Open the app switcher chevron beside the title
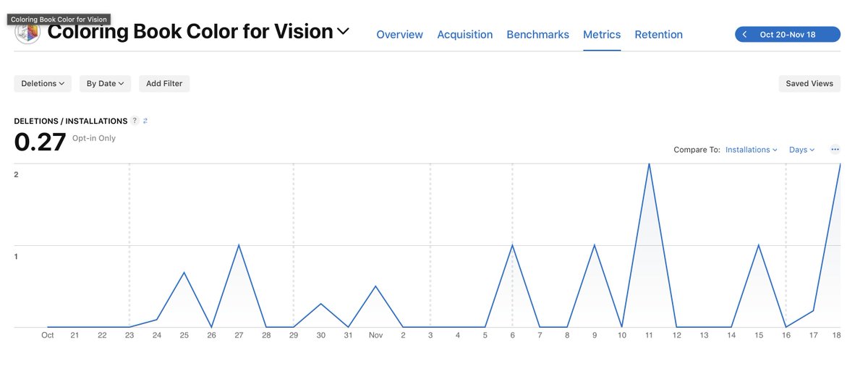 click(344, 31)
